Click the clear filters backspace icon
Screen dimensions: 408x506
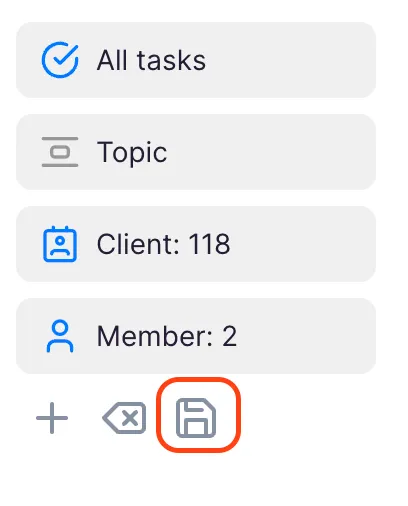[124, 418]
